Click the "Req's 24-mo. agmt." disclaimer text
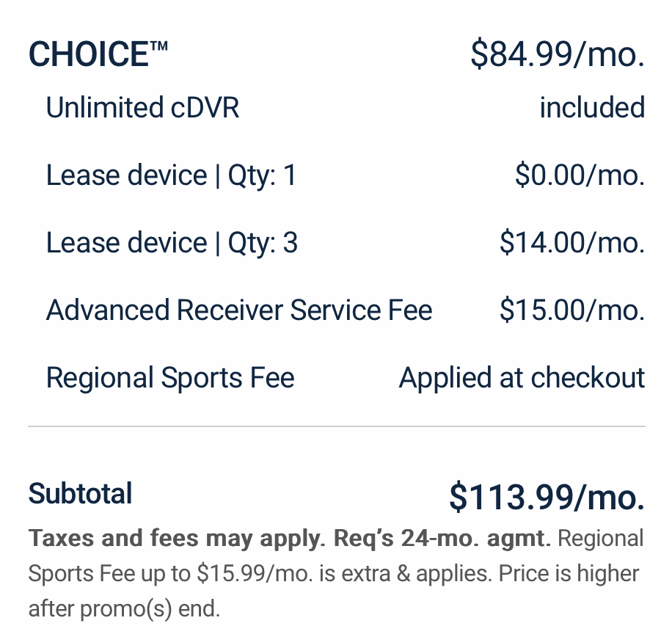The height and width of the screenshot is (637, 672). (442, 539)
